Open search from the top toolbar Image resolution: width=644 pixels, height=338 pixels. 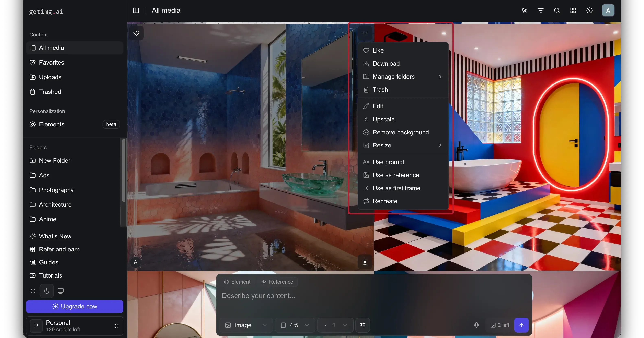[557, 10]
